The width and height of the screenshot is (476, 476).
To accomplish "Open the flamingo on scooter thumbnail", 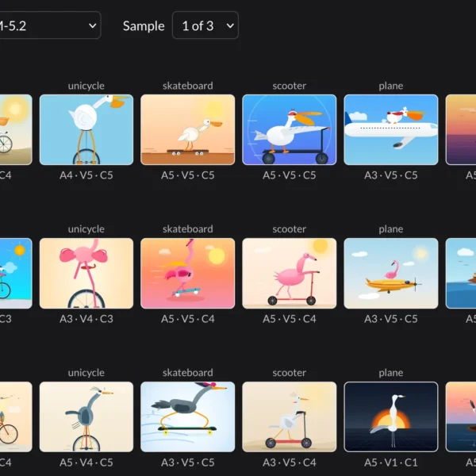I will [x=290, y=273].
